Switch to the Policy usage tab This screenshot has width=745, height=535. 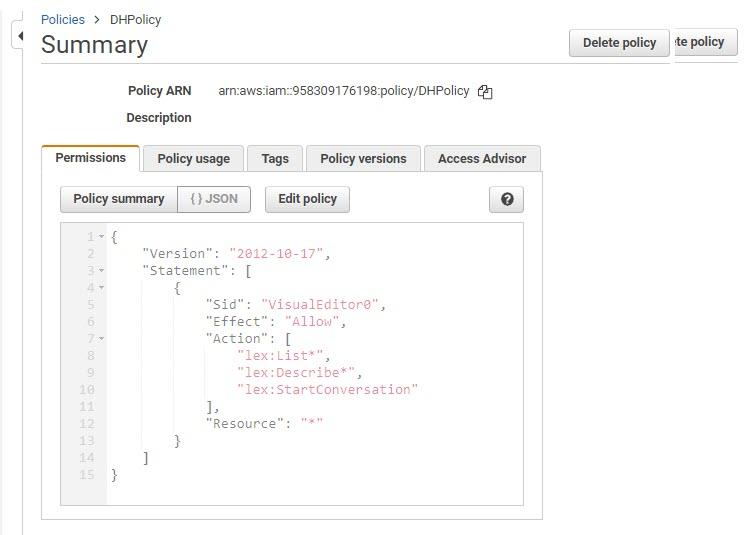pos(193,158)
